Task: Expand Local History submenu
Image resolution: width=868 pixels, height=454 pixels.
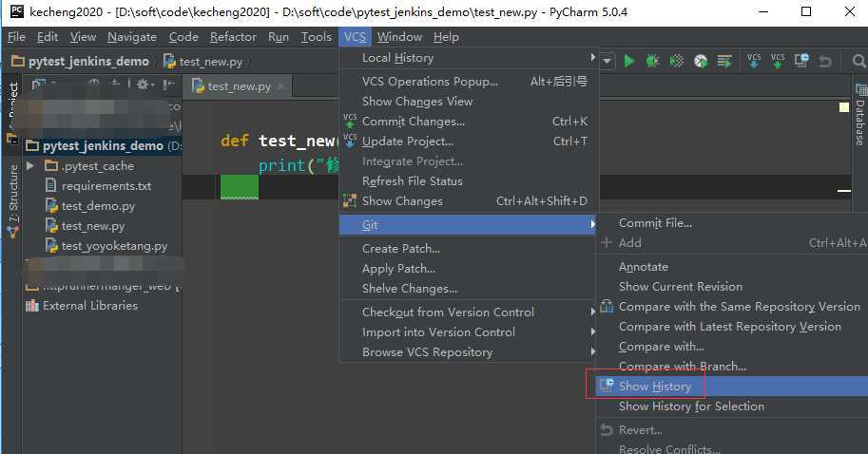Action: [x=469, y=58]
